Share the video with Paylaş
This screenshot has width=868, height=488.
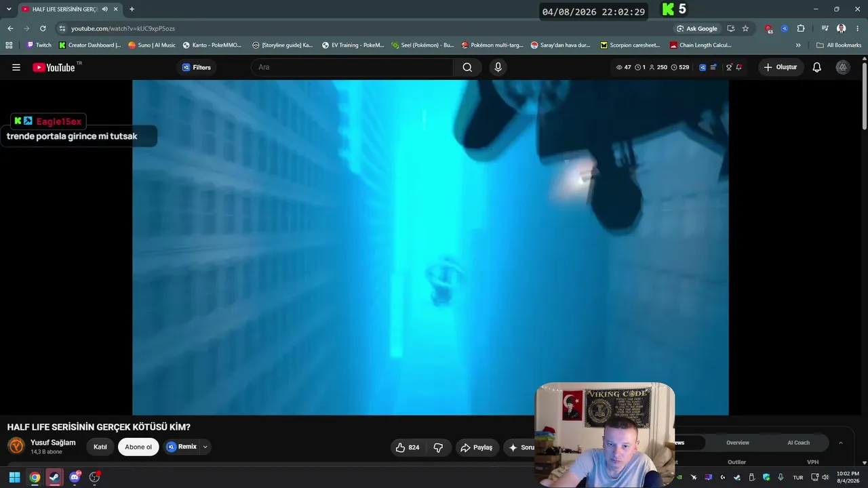(476, 447)
